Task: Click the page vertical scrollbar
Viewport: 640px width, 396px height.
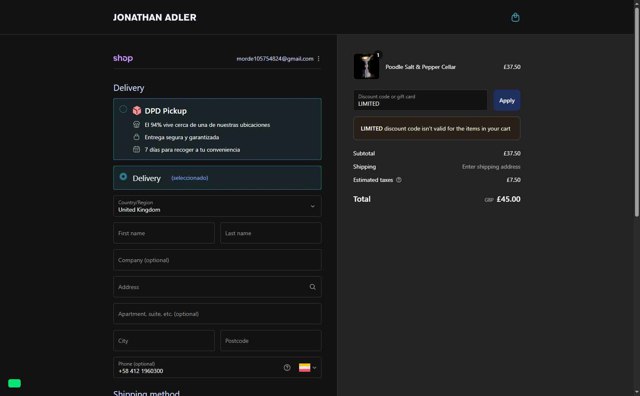Action: click(636, 112)
